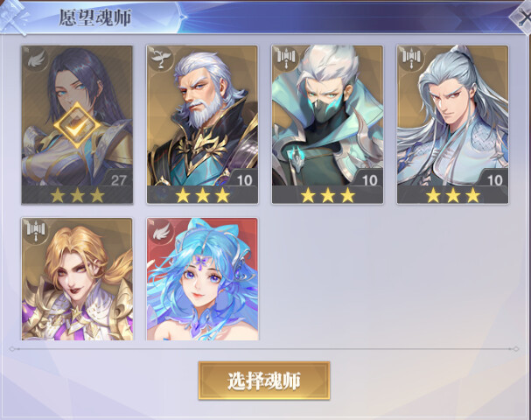The height and width of the screenshot is (420, 531).
Task: Click the 愿望魂师 title header
Action: pos(95,18)
